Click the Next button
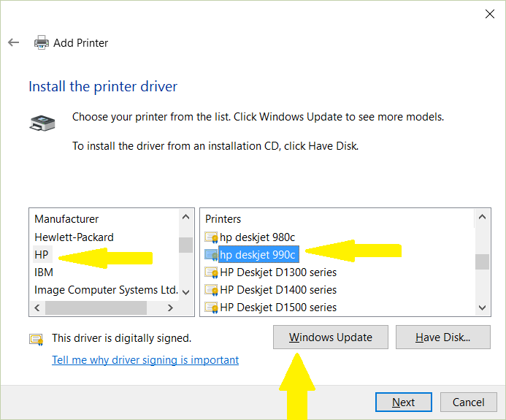Image resolution: width=506 pixels, height=420 pixels. click(403, 402)
